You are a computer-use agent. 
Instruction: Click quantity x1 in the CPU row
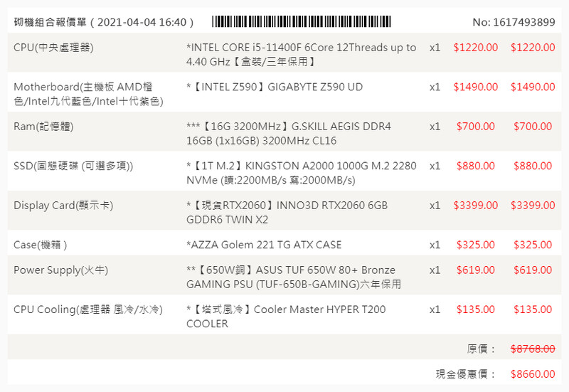point(435,48)
